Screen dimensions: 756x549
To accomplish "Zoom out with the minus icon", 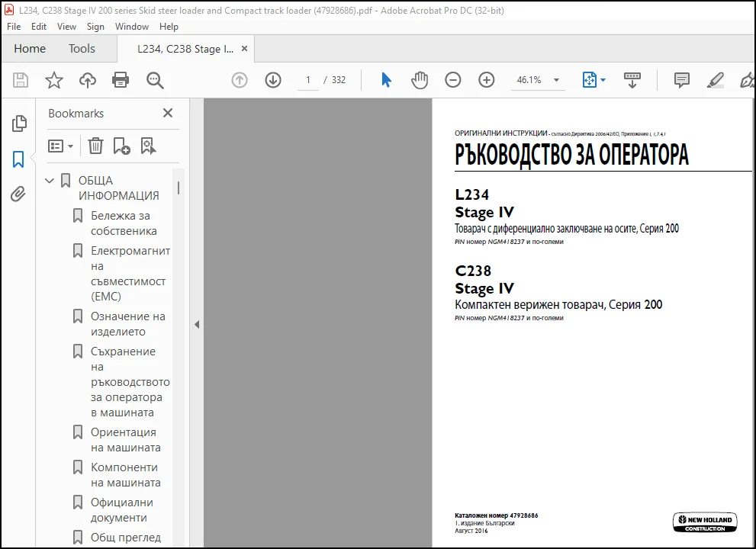I will click(x=452, y=80).
